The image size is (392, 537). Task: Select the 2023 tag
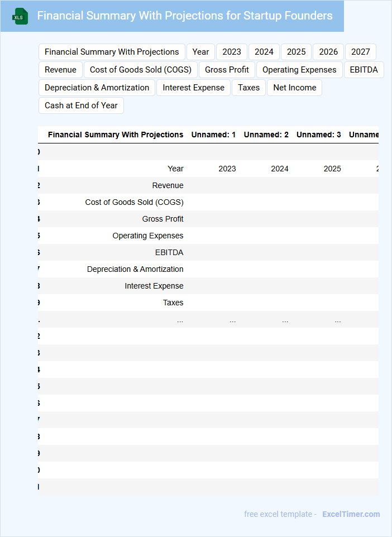[232, 52]
